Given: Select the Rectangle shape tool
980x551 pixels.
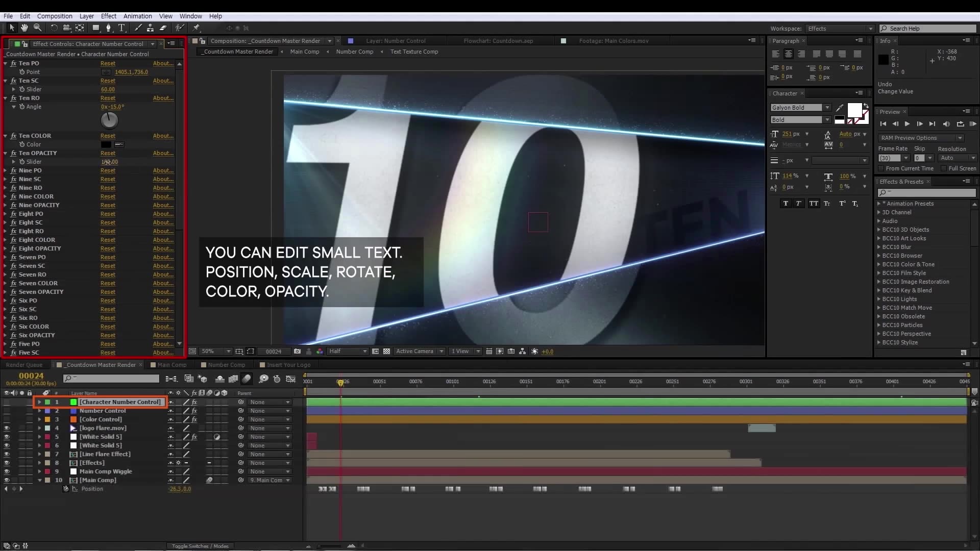Looking at the screenshot, I should coord(95,28).
